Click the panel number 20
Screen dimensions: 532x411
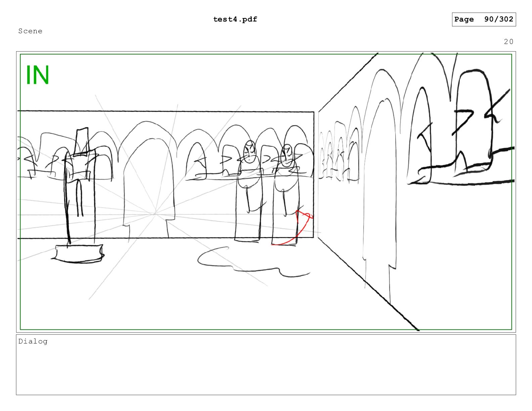click(508, 42)
